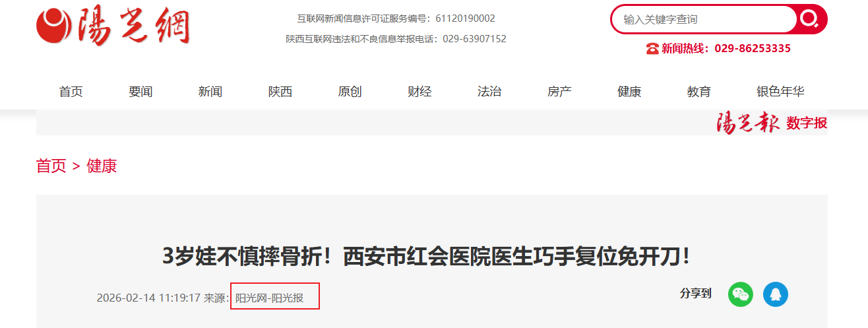Share article via WeChat icon

tap(741, 294)
